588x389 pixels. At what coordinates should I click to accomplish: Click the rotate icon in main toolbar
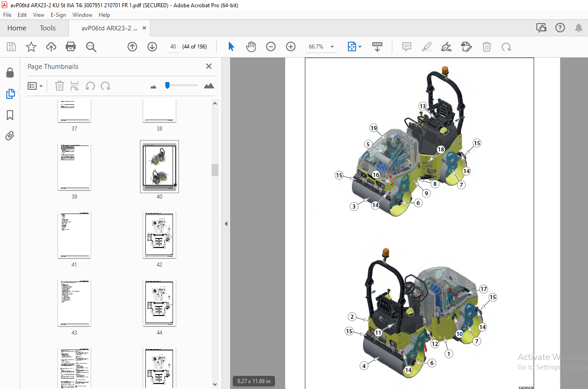point(506,47)
